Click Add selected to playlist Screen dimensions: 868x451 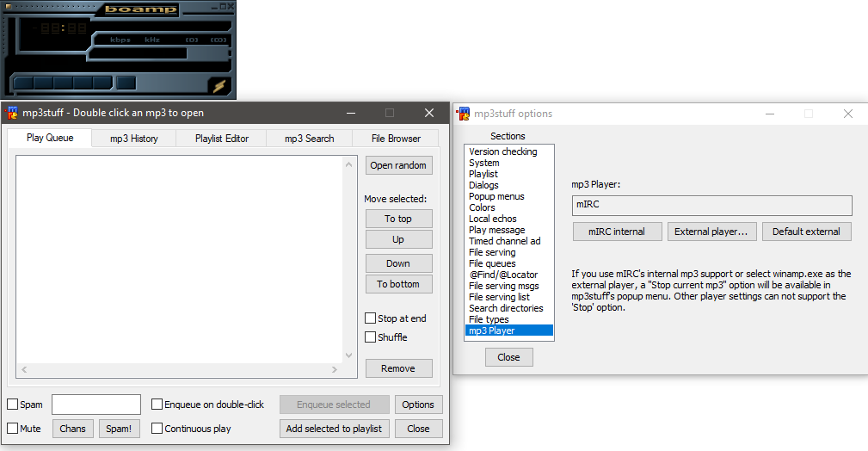click(334, 429)
